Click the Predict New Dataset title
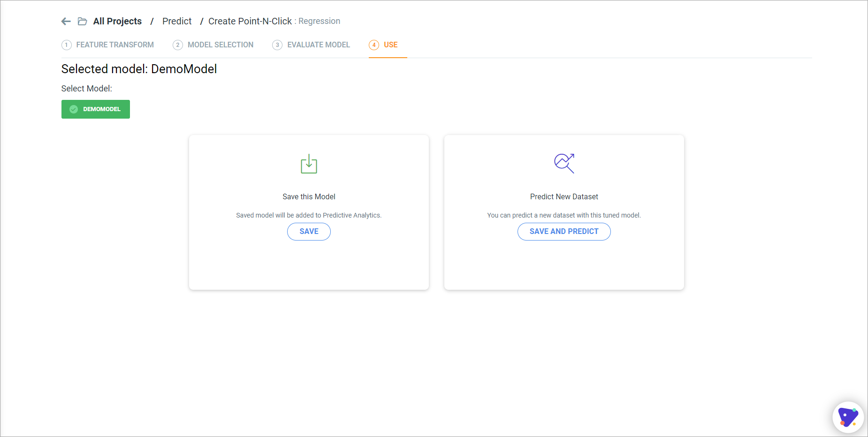868x437 pixels. (564, 196)
